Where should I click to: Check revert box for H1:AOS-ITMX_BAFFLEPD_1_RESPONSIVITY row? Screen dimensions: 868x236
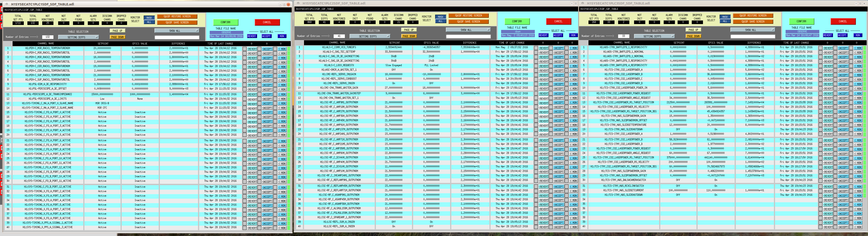(x=820, y=48)
